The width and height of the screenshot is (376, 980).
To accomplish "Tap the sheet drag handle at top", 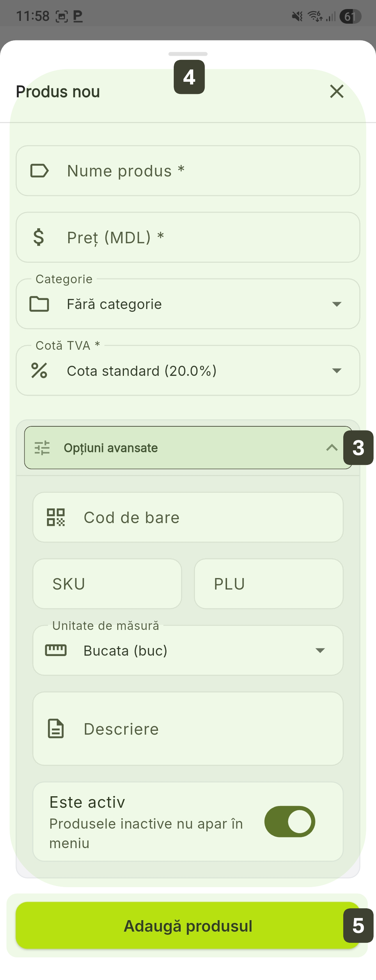I will pyautogui.click(x=188, y=54).
